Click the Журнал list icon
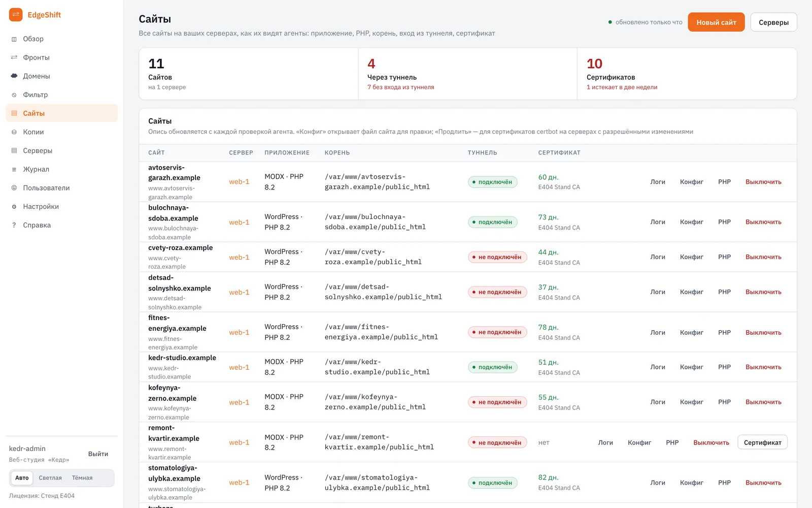The width and height of the screenshot is (812, 508). (x=14, y=169)
